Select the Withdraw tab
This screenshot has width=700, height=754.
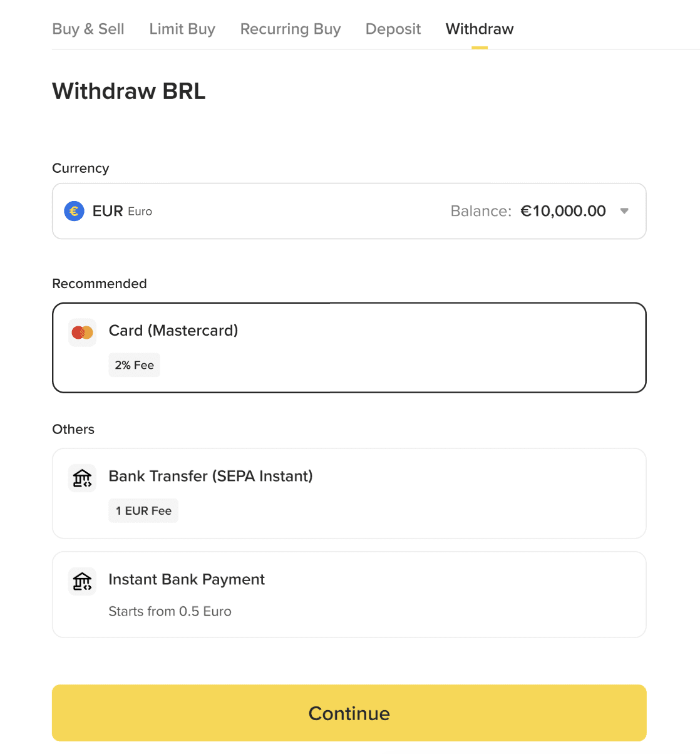coord(480,29)
